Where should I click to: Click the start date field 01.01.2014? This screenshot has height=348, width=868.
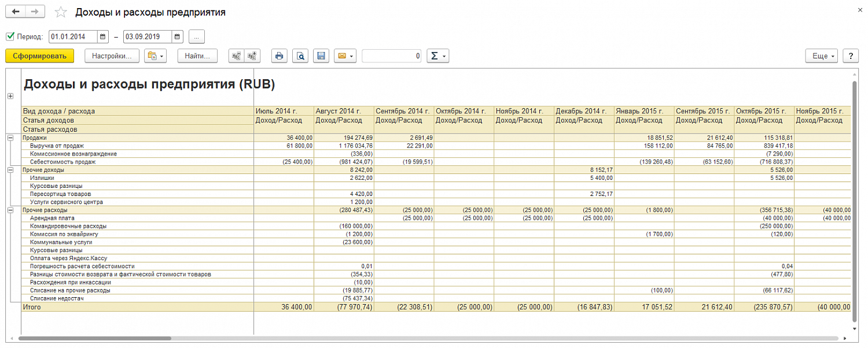(x=73, y=37)
